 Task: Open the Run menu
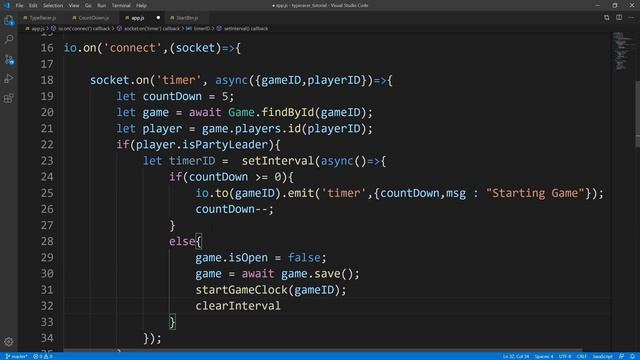(x=102, y=5)
